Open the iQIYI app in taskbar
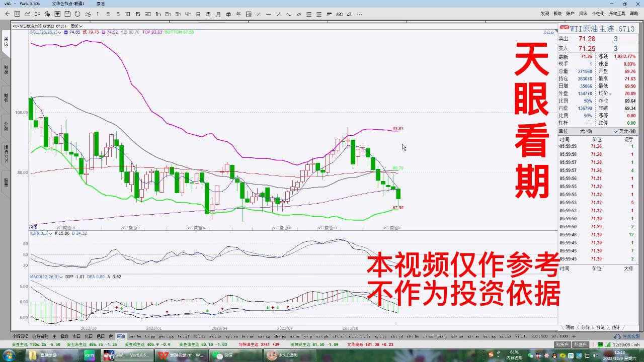644x362 pixels. pyautogui.click(x=90, y=355)
